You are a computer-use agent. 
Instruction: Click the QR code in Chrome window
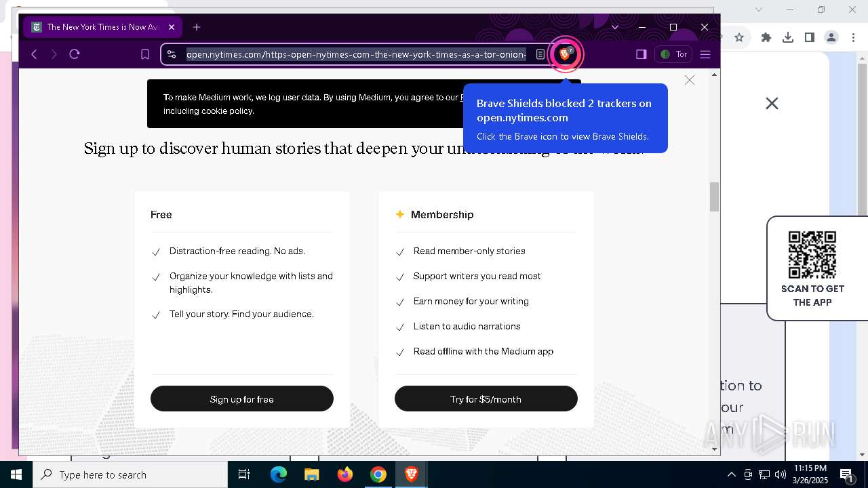[812, 254]
